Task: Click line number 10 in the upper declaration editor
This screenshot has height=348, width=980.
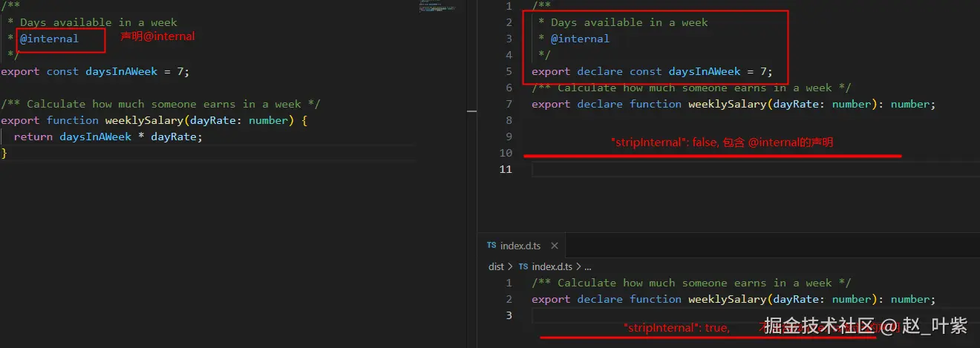Action: point(506,153)
